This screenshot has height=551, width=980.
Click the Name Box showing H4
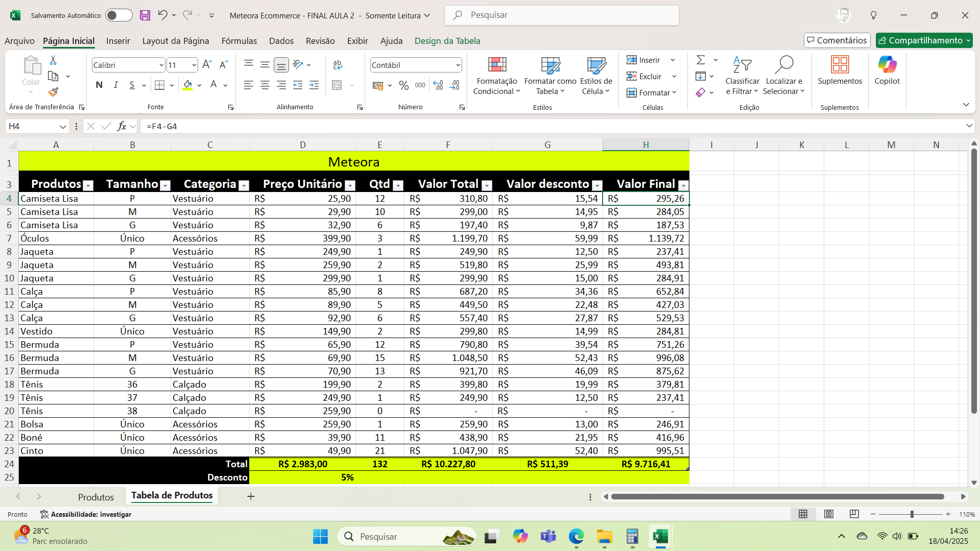(x=37, y=126)
